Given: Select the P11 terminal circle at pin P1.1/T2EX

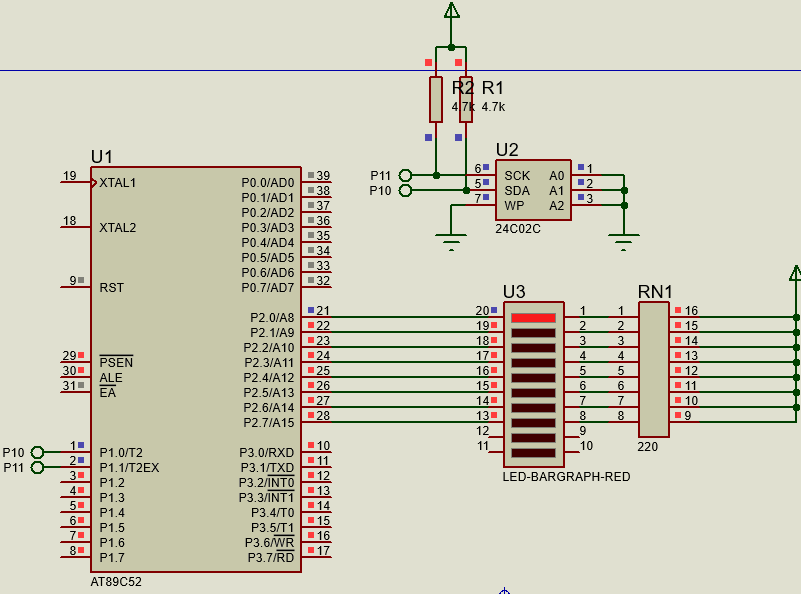Looking at the screenshot, I should point(37,467).
